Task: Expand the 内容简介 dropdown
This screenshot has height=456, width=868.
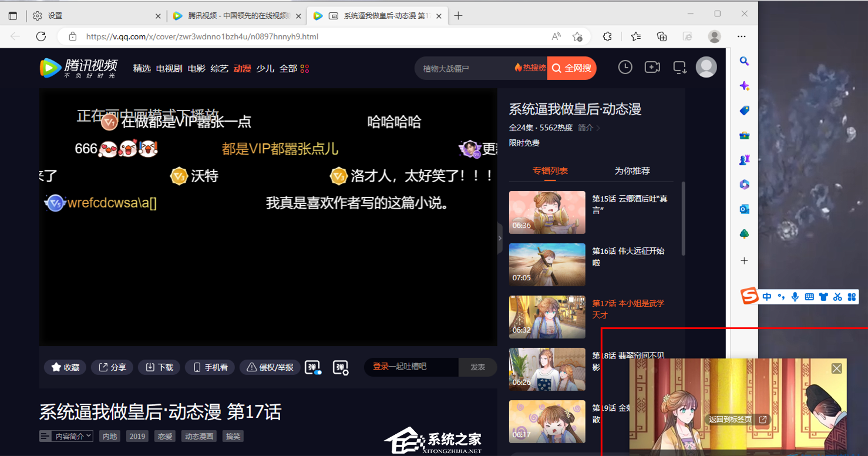Action: click(66, 436)
